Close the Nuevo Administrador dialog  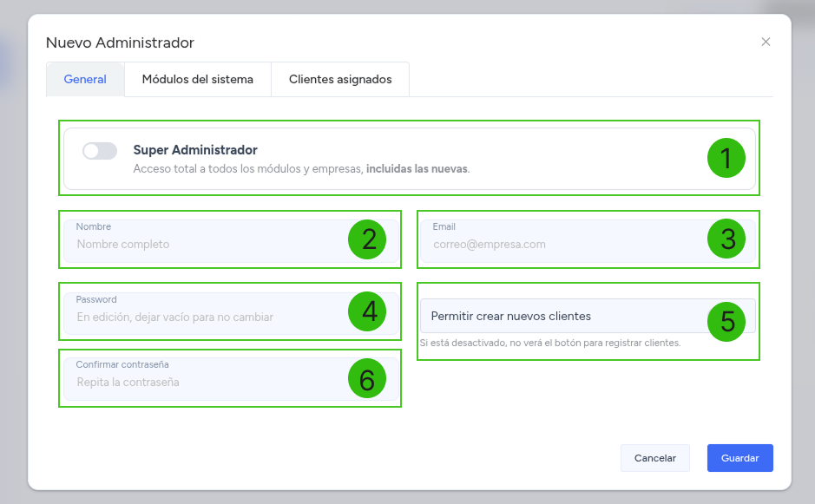766,42
